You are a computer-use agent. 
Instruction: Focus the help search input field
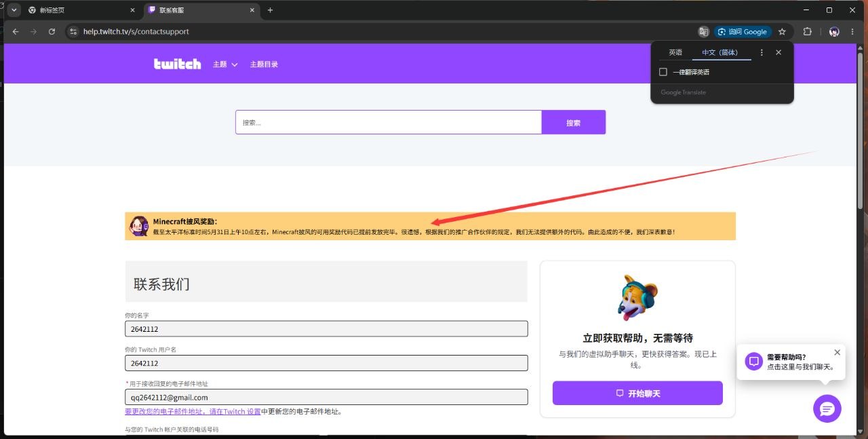pyautogui.click(x=389, y=122)
